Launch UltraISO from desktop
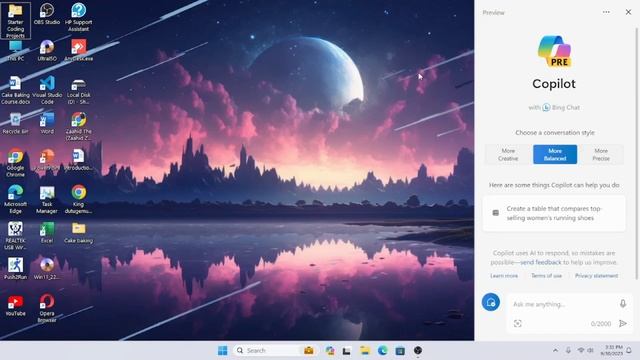The height and width of the screenshot is (360, 640). click(47, 51)
